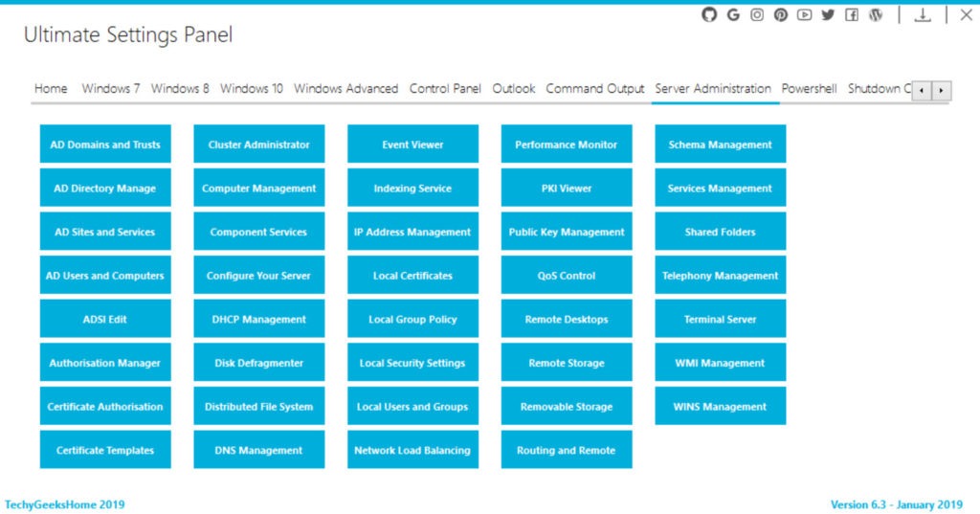Launch Certificate Authorisation
The width and height of the screenshot is (980, 514).
coord(105,407)
